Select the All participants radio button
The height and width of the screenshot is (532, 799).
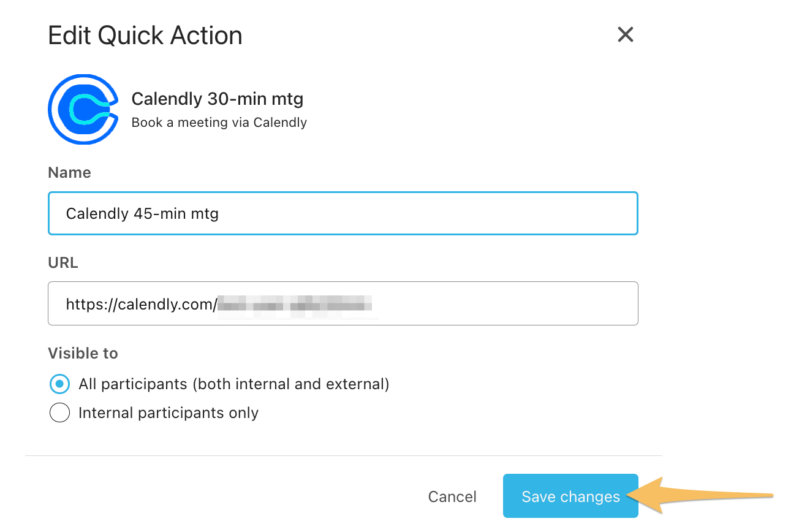pyautogui.click(x=59, y=384)
